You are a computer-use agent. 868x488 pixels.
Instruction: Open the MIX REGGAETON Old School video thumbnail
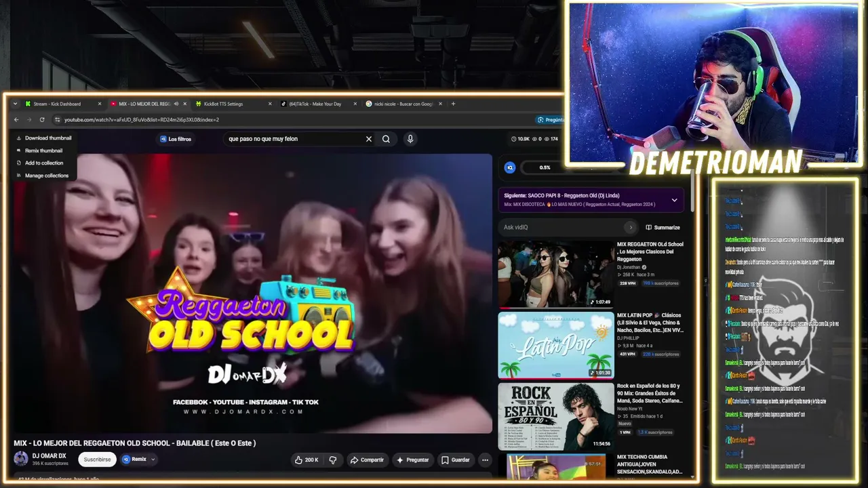(x=556, y=274)
